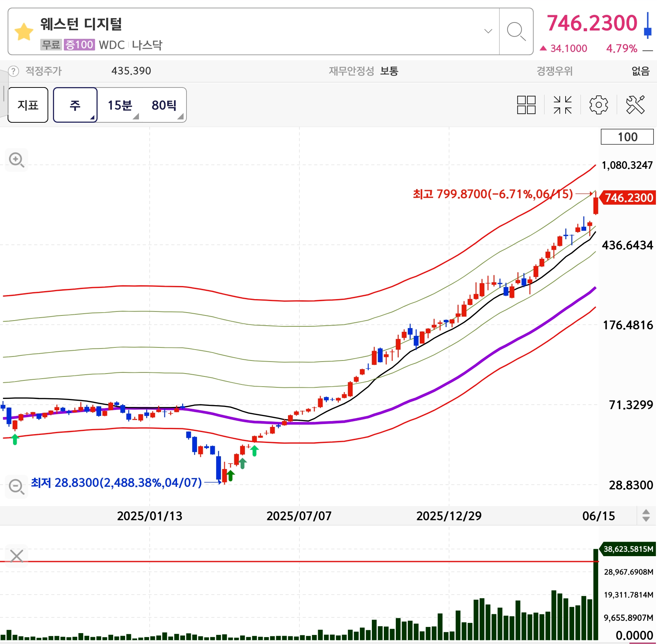Click the 9,655.8907M volume axis label
Screen dimensions: 657x644
[629, 617]
